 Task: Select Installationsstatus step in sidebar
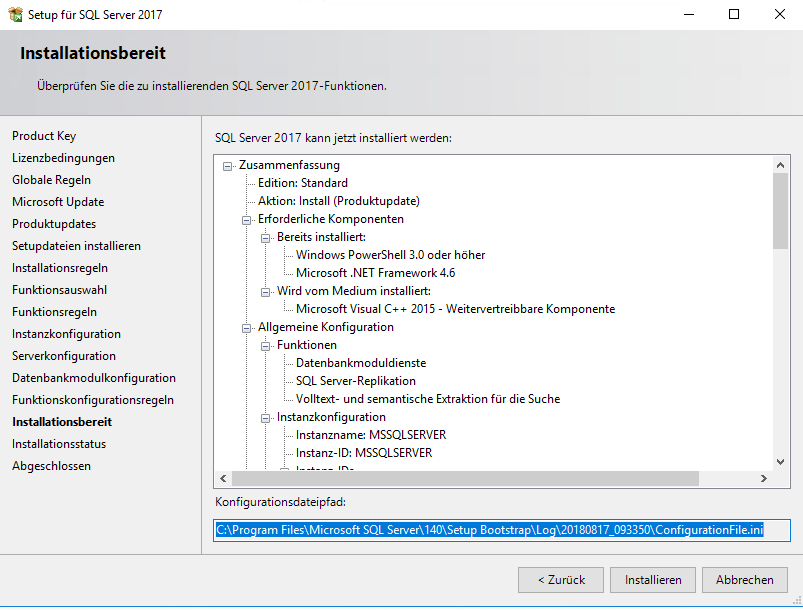click(59, 444)
